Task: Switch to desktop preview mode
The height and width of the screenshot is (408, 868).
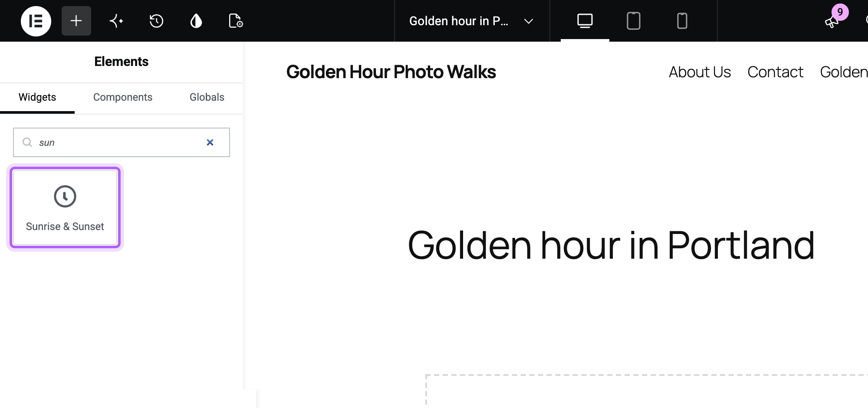Action: tap(585, 21)
